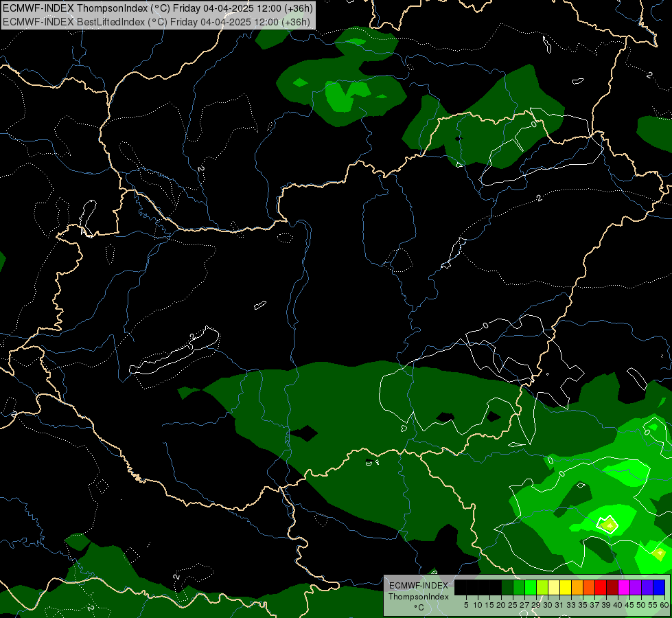The width and height of the screenshot is (672, 618).
Task: Pick the pure yellow 31–33 legend swatch
Action: pos(566,587)
